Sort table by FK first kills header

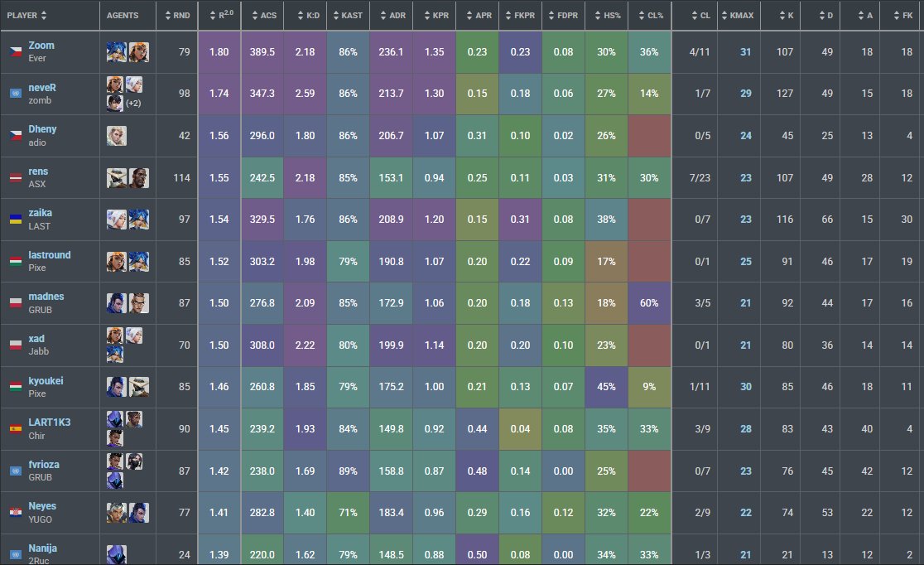902,16
